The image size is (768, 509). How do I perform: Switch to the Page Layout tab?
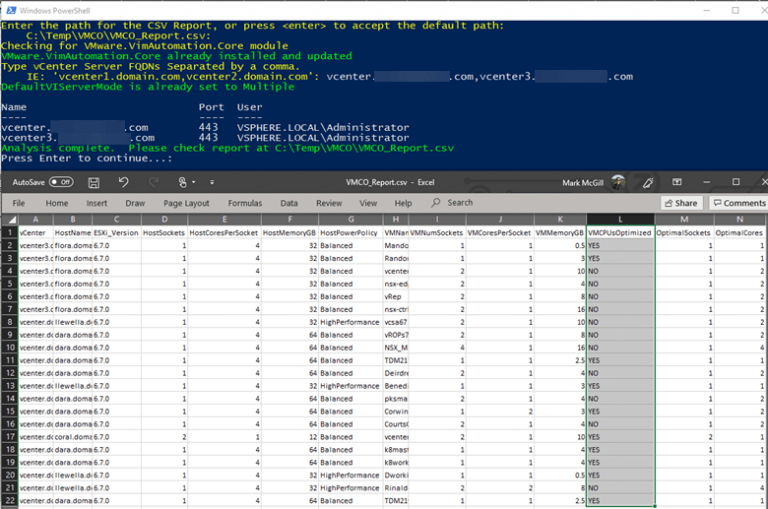coord(186,203)
